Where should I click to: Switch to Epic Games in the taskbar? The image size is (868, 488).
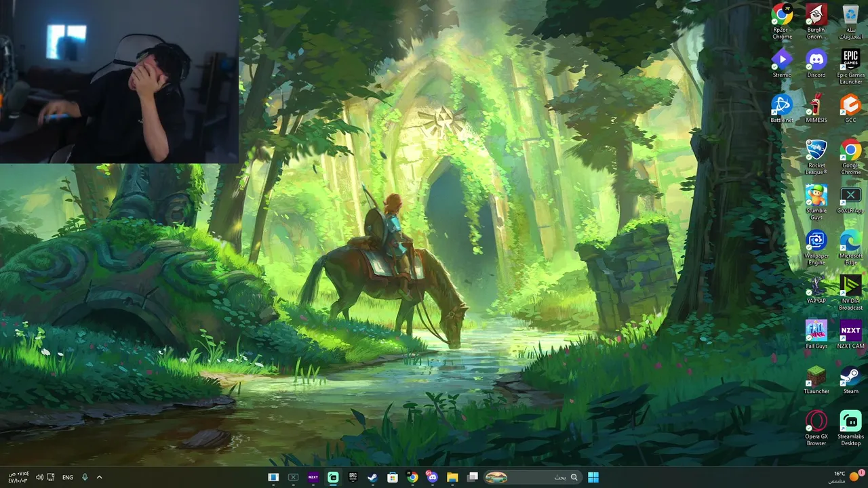point(353,477)
